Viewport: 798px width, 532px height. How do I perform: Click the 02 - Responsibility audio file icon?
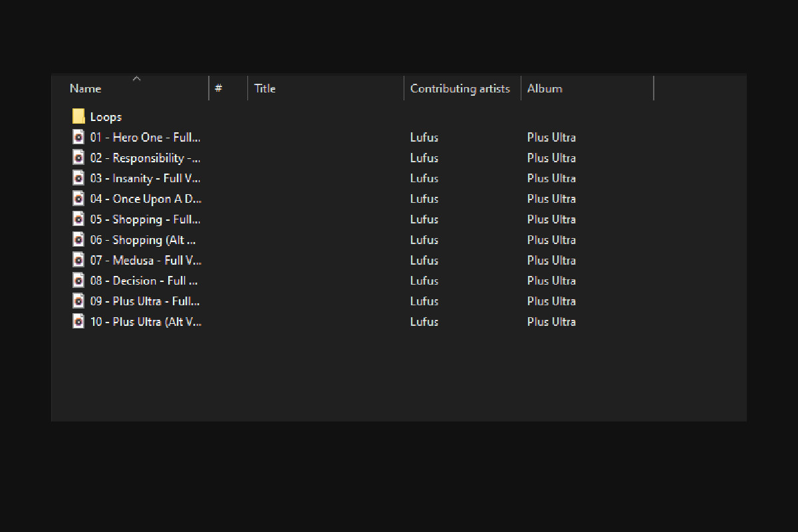(x=78, y=158)
